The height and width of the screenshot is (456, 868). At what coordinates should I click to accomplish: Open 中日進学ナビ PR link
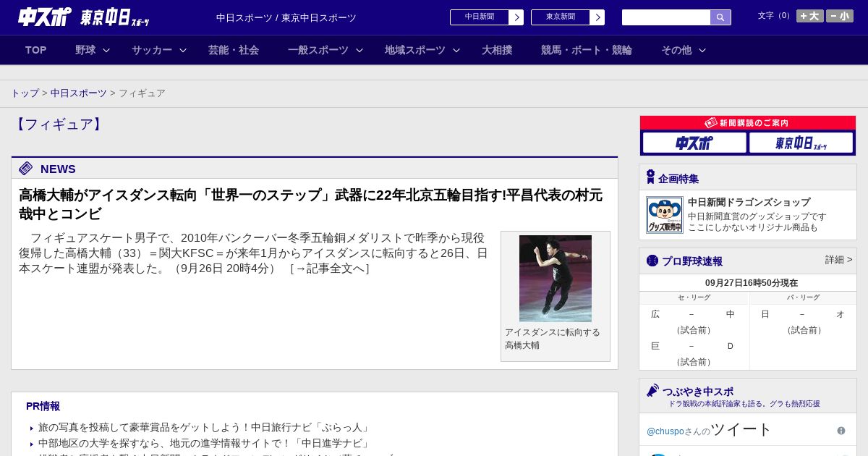204,443
